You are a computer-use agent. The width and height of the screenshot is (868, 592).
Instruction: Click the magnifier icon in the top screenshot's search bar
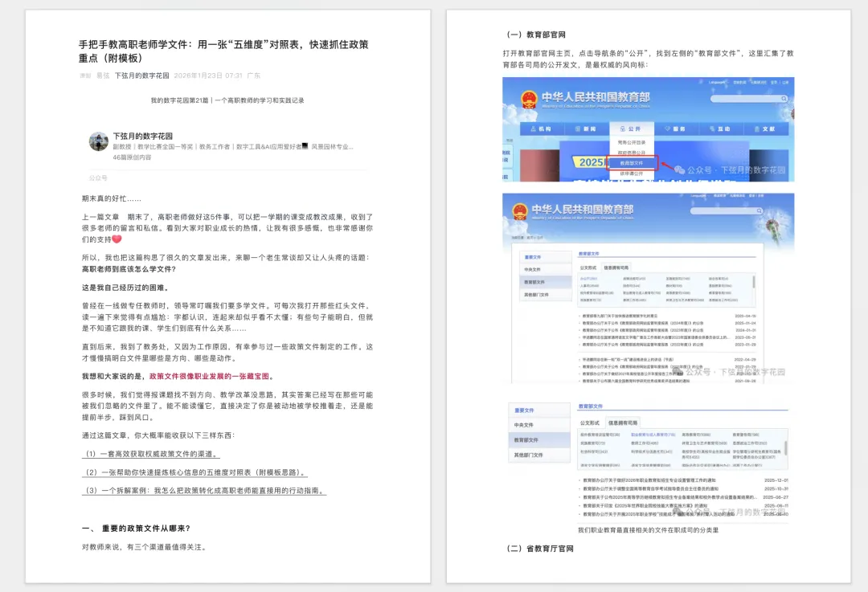pos(784,99)
